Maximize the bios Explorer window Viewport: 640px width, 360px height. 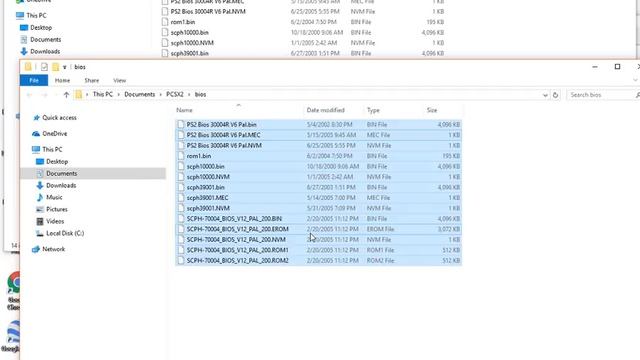click(x=617, y=67)
